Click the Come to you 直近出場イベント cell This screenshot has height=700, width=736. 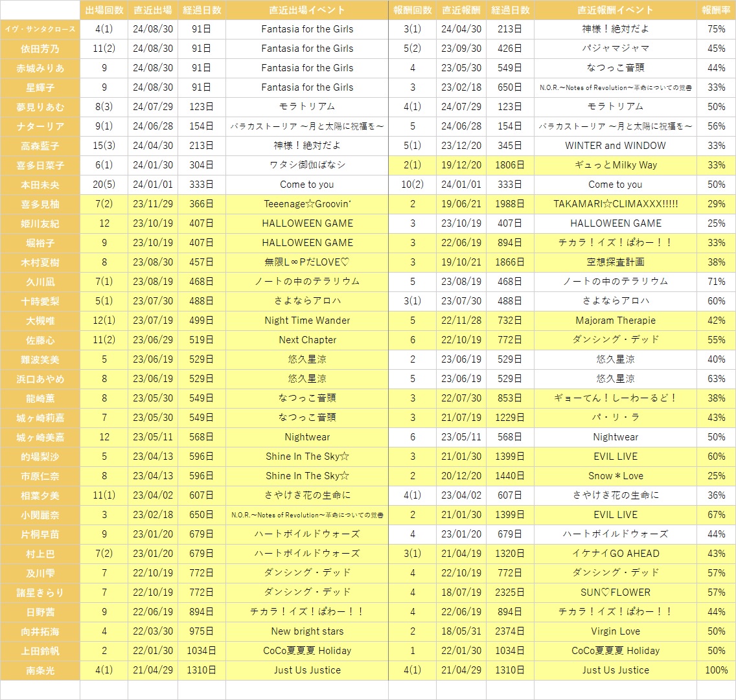(x=307, y=185)
